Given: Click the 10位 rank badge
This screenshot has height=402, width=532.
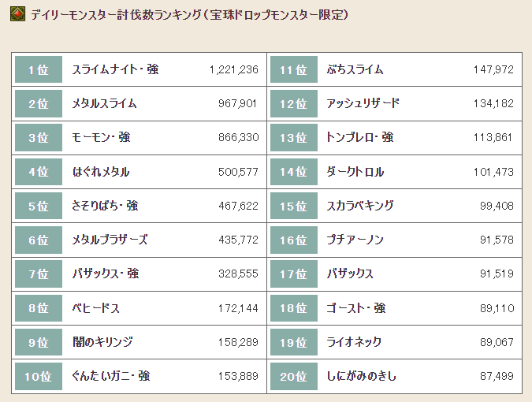Looking at the screenshot, I should click(x=39, y=376).
